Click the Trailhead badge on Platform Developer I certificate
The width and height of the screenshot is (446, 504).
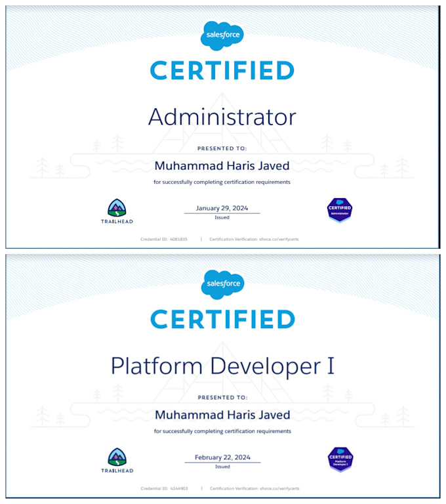click(117, 460)
